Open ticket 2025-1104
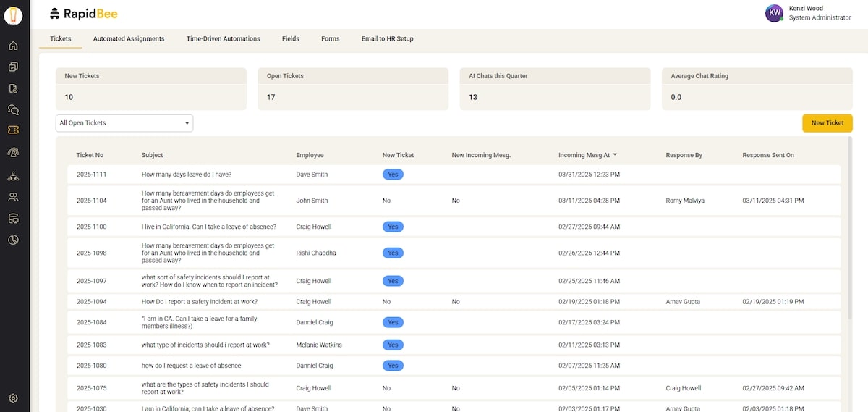Screen dimensions: 868x412 pos(91,201)
